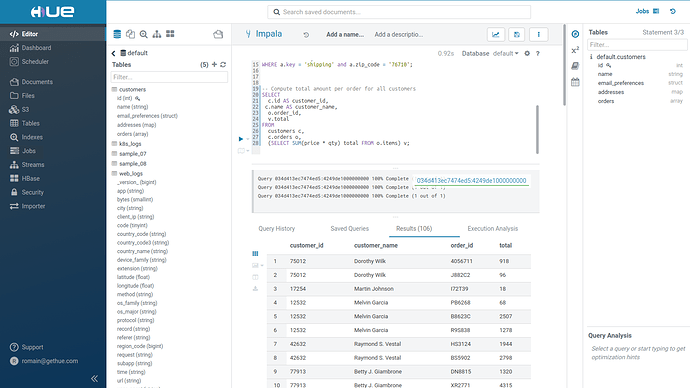Open the Database default dropdown
The width and height of the screenshot is (690, 388).
click(x=506, y=53)
